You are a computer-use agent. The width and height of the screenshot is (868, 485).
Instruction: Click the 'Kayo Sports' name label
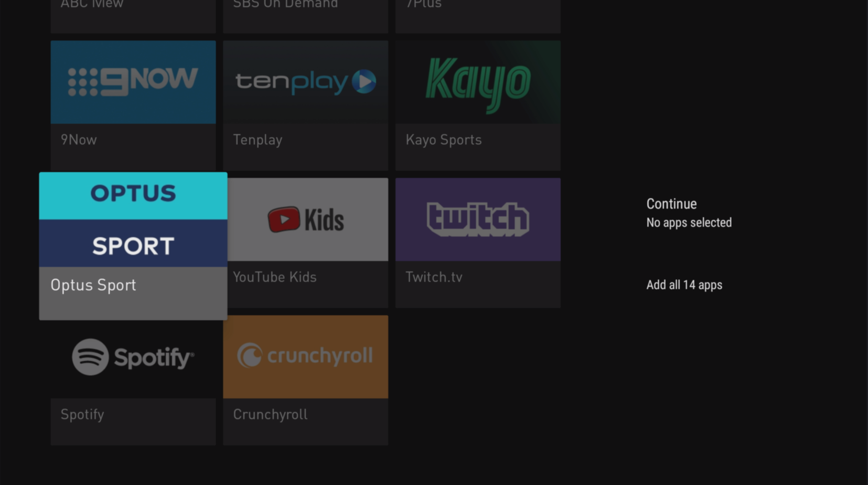(x=443, y=140)
